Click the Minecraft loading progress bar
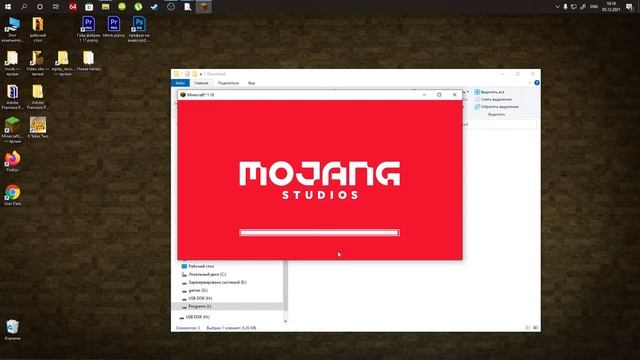Image resolution: width=640 pixels, height=360 pixels. point(319,233)
